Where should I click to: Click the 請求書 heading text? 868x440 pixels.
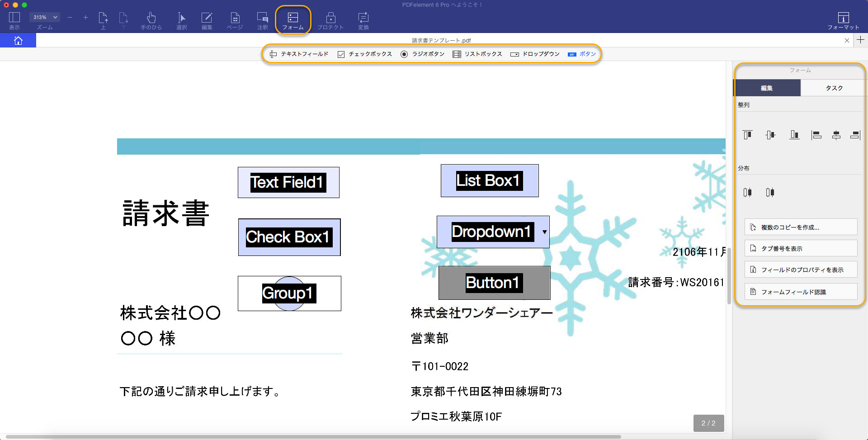[x=166, y=213]
